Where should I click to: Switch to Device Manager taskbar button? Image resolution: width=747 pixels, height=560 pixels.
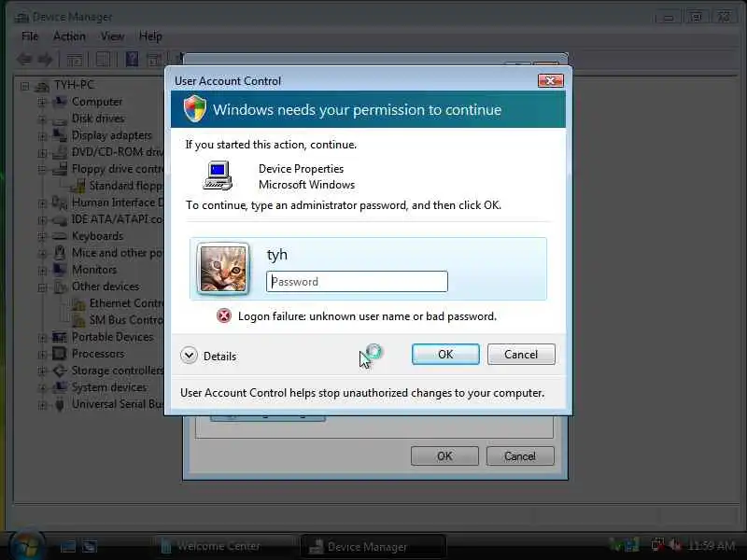tap(373, 546)
